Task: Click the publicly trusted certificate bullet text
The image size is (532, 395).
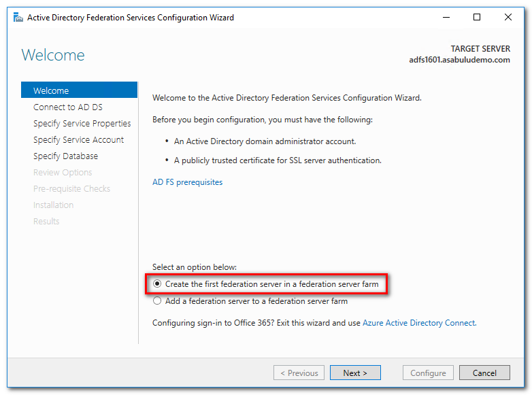Action: 278,160
